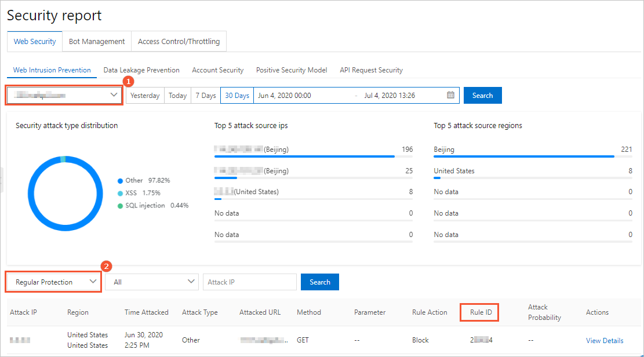Click the Parameter column header
644x357 pixels.
(370, 312)
